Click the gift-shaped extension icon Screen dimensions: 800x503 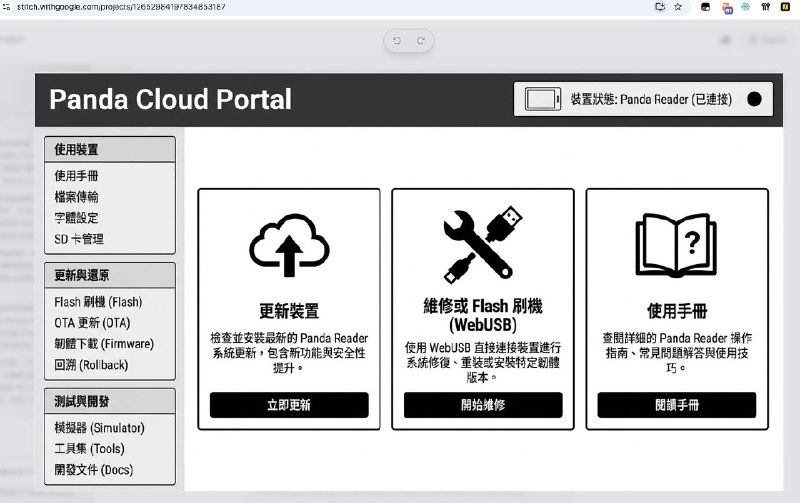[765, 7]
